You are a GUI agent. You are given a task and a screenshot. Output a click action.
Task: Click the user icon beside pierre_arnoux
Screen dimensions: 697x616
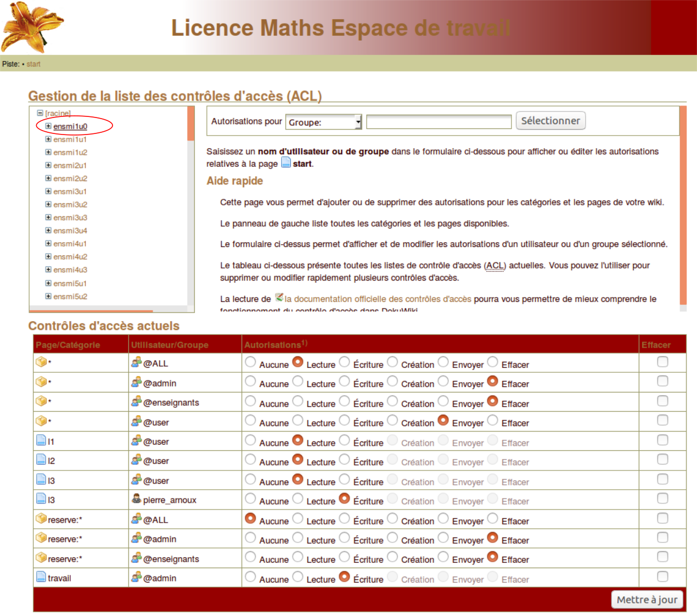point(136,499)
